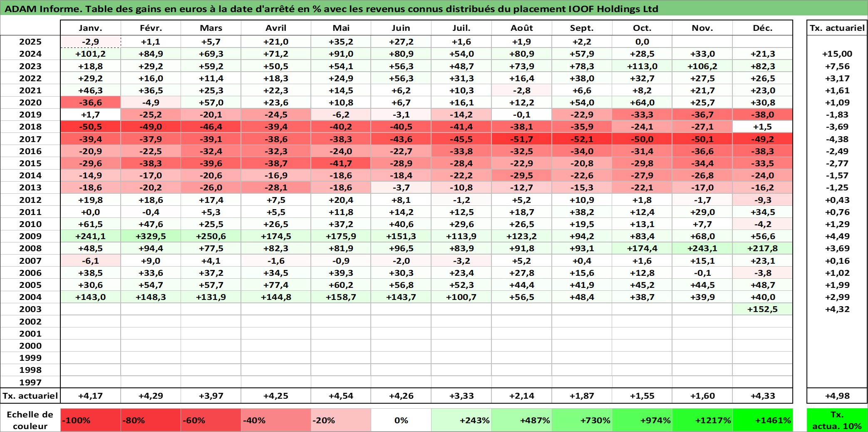This screenshot has width=868, height=432.
Task: Select the 2025 row label
Action: click(30, 42)
